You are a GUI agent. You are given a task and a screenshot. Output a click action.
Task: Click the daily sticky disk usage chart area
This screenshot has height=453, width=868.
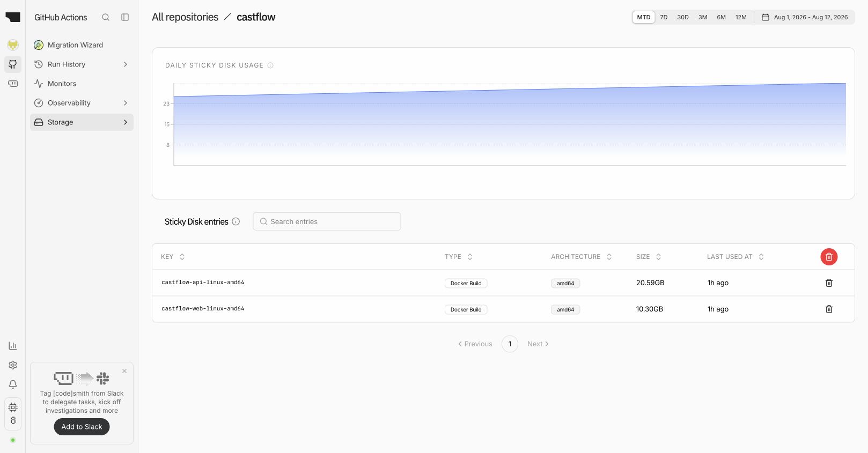510,124
